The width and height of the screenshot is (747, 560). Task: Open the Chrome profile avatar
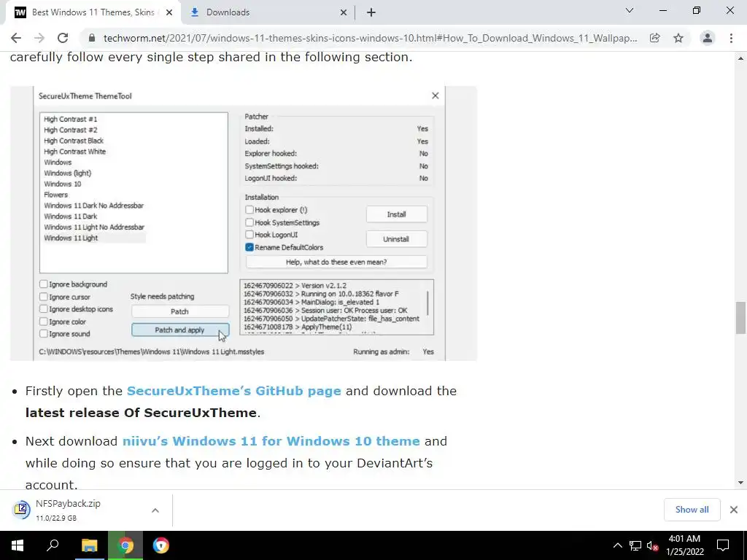tap(708, 38)
